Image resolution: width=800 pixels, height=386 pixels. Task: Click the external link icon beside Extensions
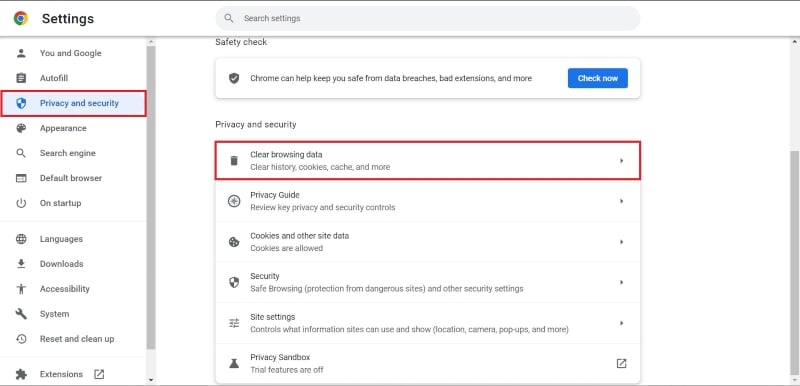[x=99, y=374]
